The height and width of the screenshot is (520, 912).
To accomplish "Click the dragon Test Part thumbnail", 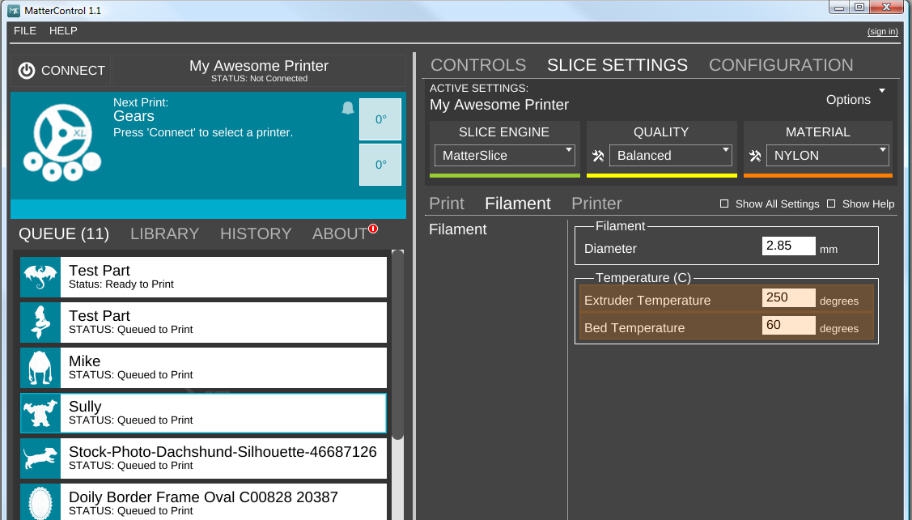I will pos(41,277).
